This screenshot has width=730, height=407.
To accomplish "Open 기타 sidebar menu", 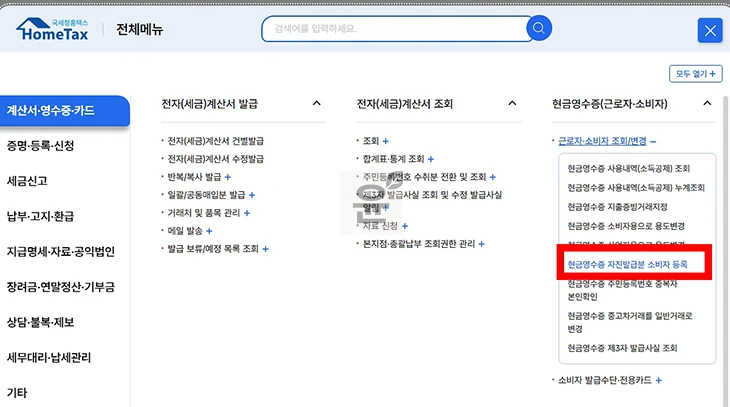I will point(17,393).
